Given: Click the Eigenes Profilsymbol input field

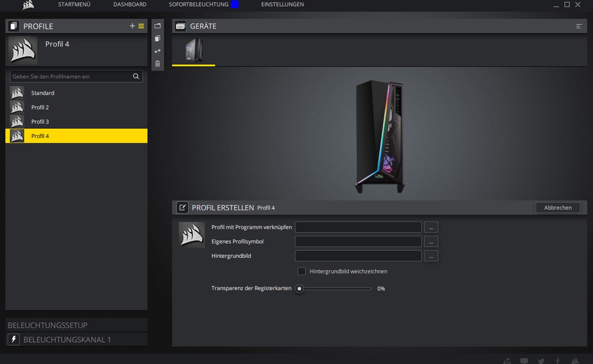Looking at the screenshot, I should [358, 242].
